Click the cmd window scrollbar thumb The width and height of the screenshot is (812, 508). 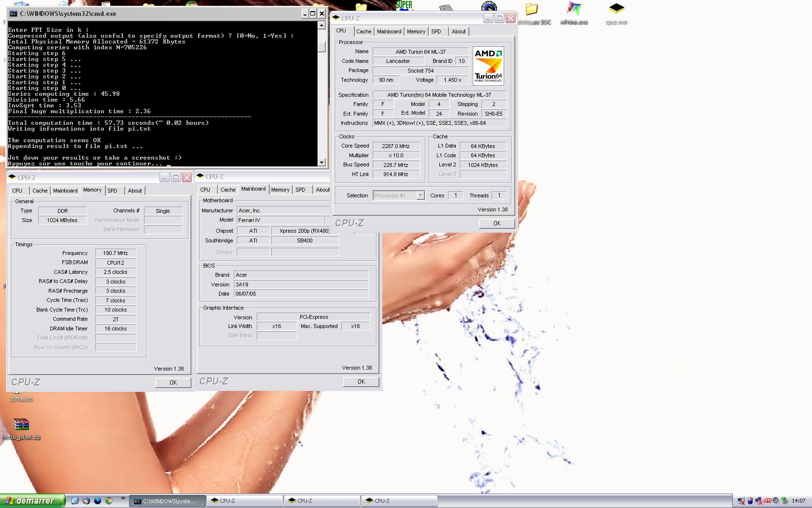322,47
